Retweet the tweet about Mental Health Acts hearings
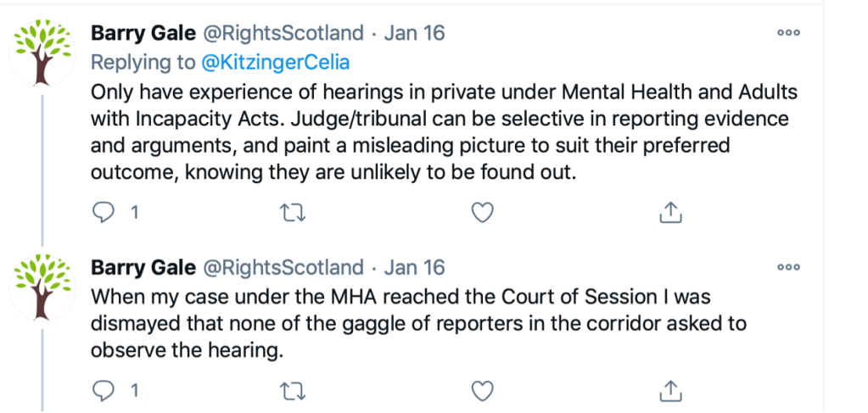This screenshot has height=413, width=868. click(292, 213)
